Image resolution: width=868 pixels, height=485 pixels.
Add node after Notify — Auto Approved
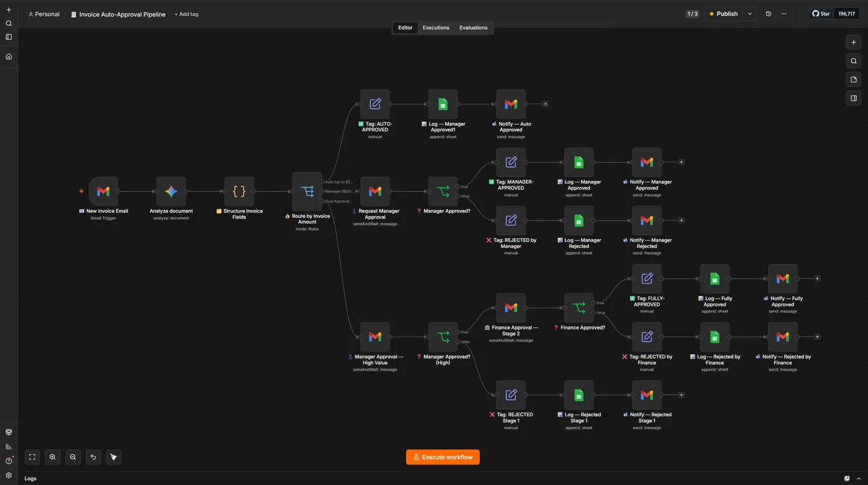(546, 104)
